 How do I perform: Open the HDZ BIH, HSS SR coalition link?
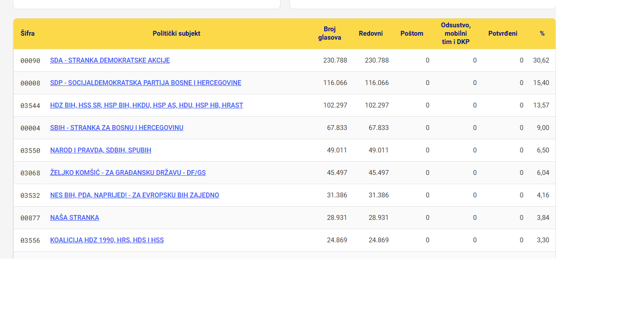pyautogui.click(x=147, y=105)
